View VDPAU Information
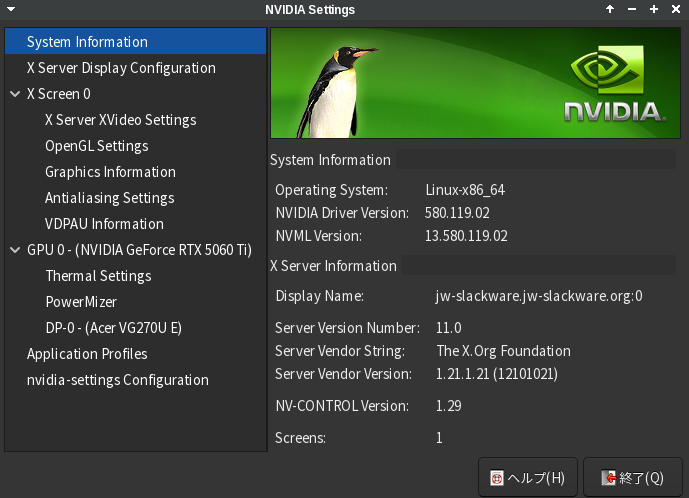This screenshot has height=498, width=689. (104, 224)
